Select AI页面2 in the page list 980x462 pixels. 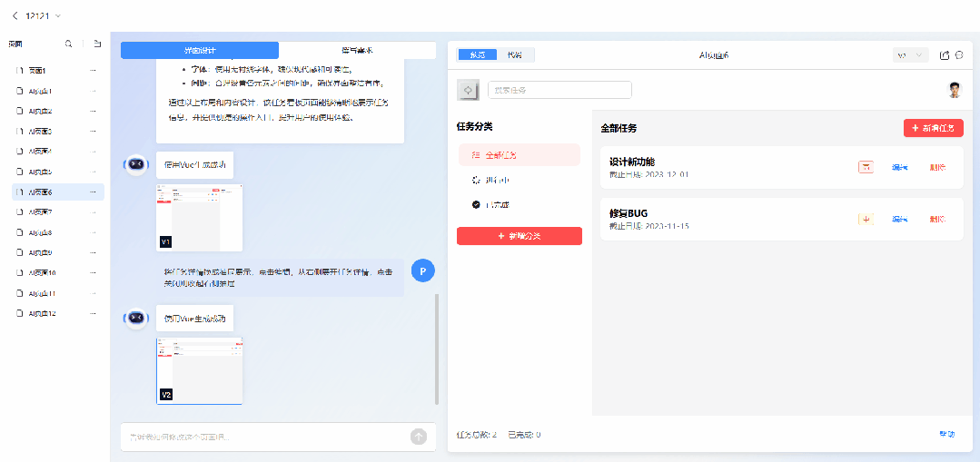pyautogui.click(x=58, y=111)
